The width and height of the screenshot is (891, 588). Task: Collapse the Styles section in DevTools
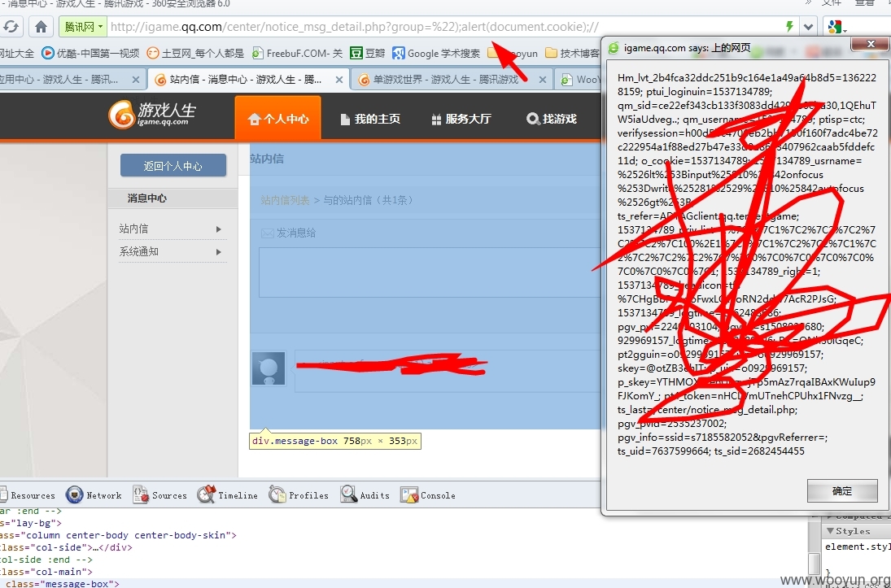click(x=831, y=530)
